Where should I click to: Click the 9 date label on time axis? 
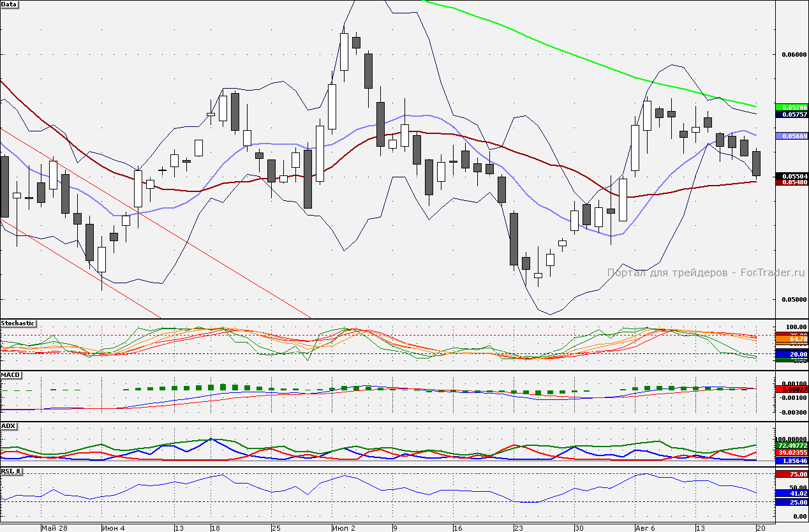tap(395, 528)
